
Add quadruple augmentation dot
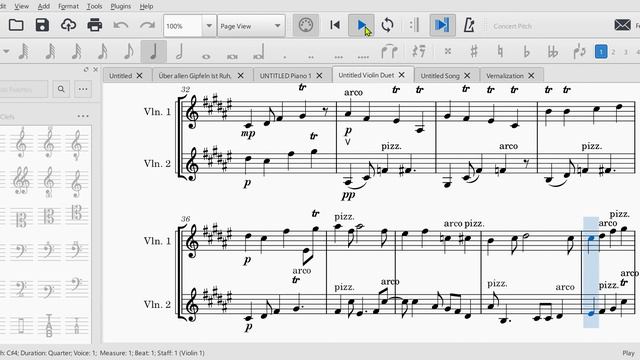point(363,56)
